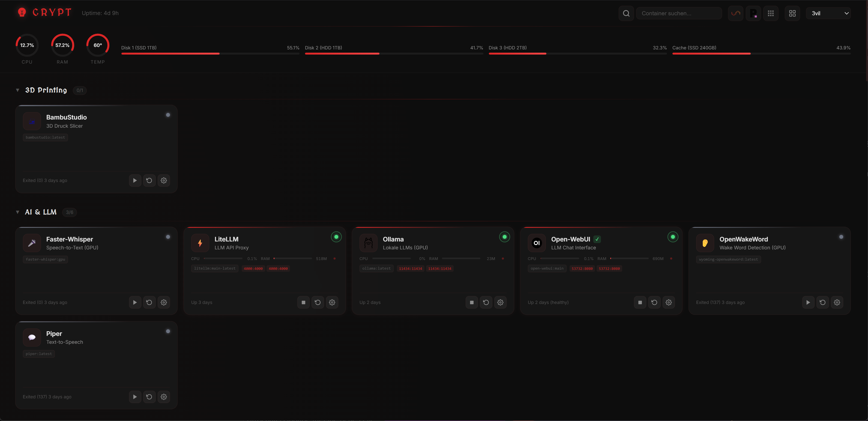The height and width of the screenshot is (421, 868).
Task: Click the CPU usage gauge 12.7%
Action: (x=27, y=45)
